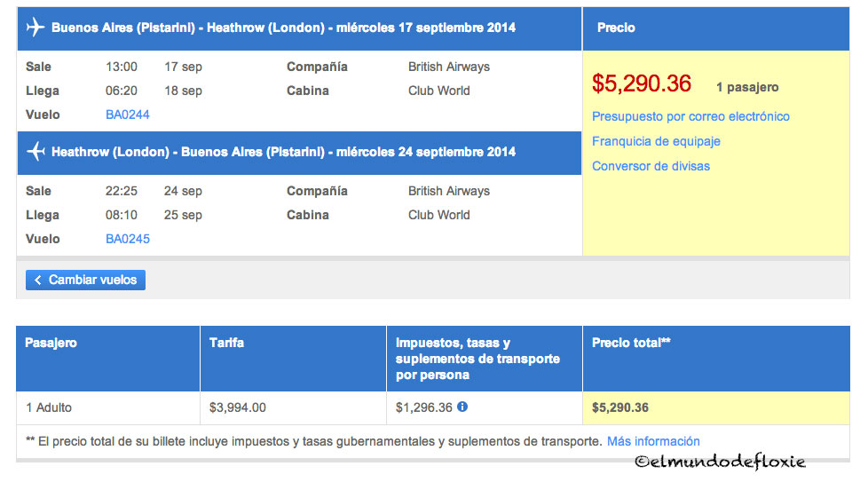
Task: Click the Precio panel header
Action: 716,28
